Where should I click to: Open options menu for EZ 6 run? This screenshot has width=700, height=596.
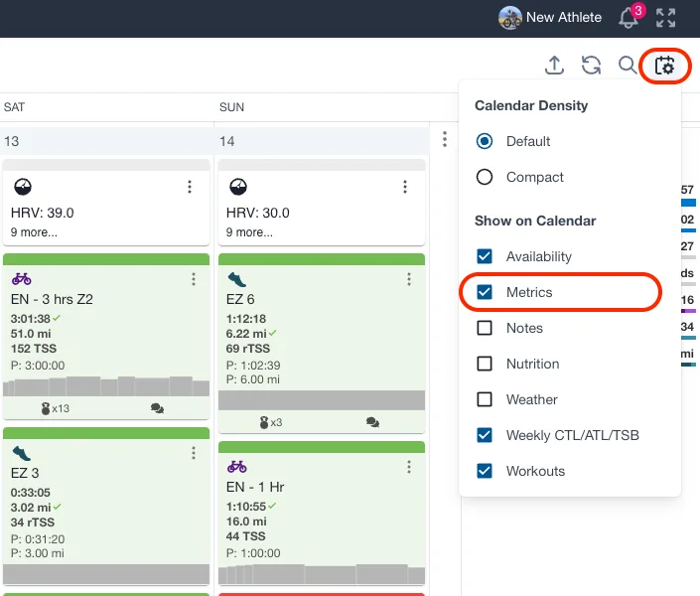click(x=409, y=280)
